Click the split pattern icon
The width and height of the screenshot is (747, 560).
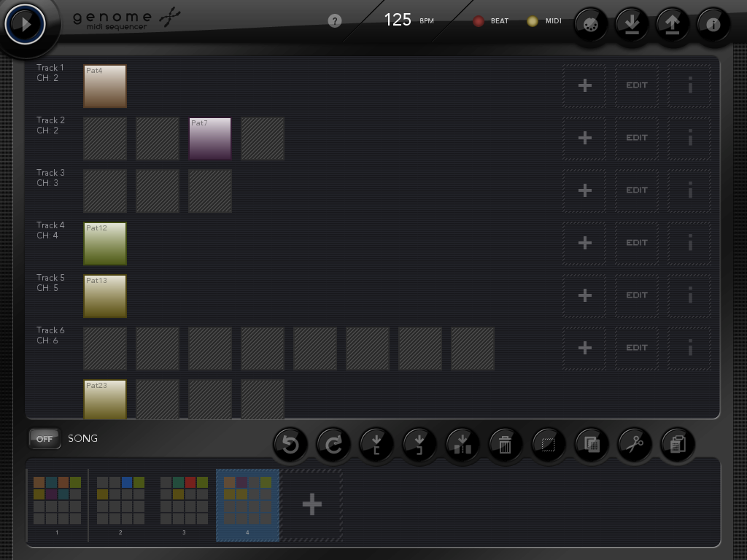tap(462, 444)
